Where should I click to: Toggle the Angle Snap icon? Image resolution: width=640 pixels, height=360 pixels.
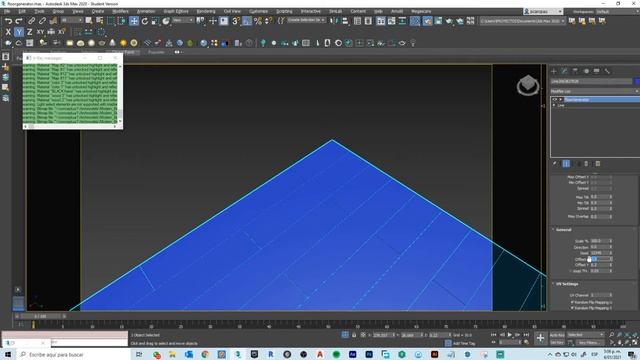point(247,21)
